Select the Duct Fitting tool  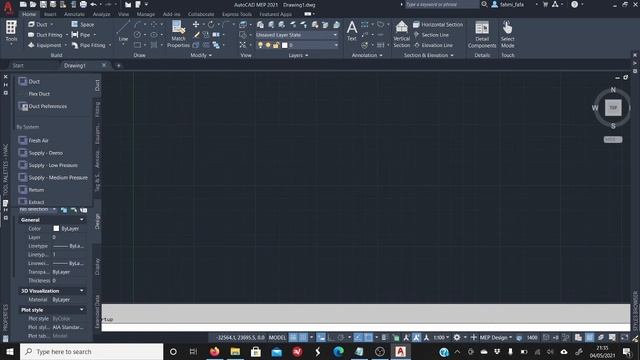click(45, 35)
